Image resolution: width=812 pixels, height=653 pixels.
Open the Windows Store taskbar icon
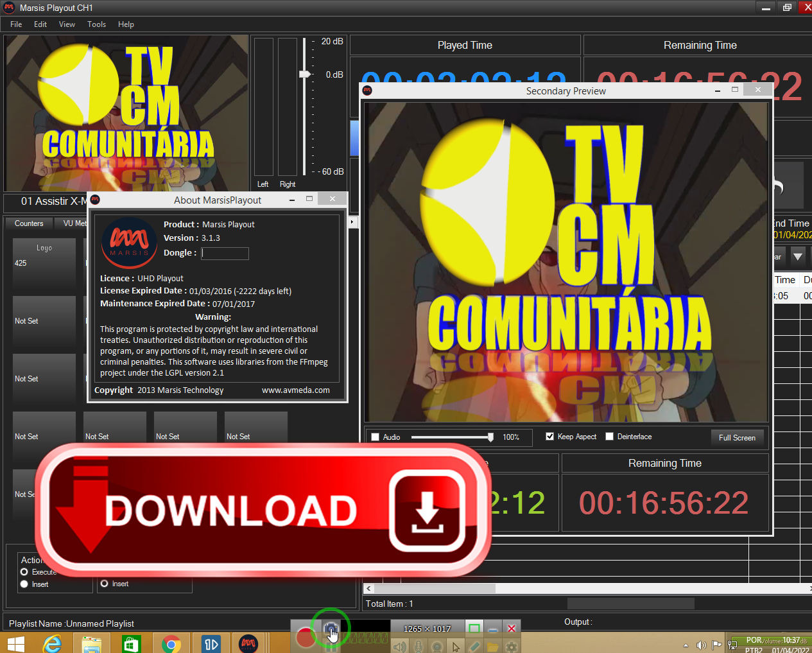(132, 643)
